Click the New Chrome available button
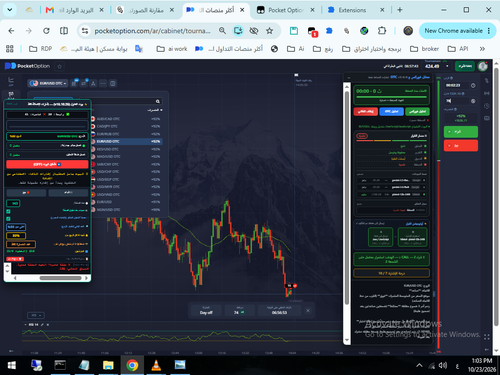The height and width of the screenshot is (375, 500). 457,31
